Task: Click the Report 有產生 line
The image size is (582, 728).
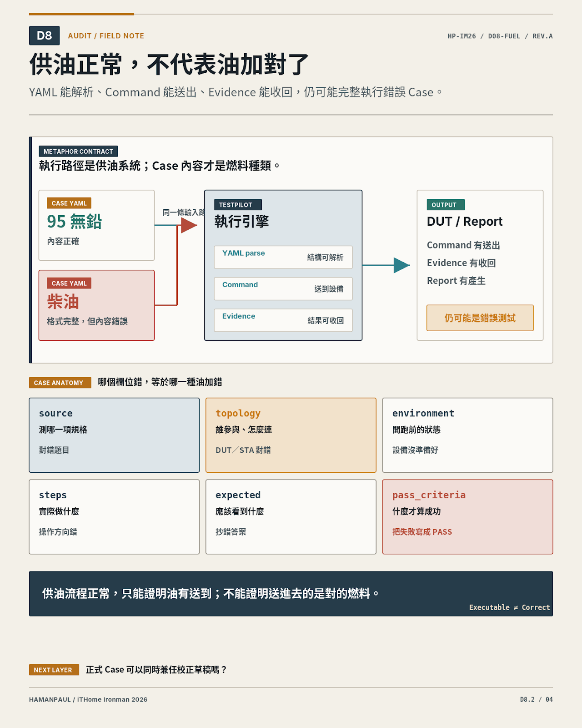Action: pyautogui.click(x=456, y=281)
